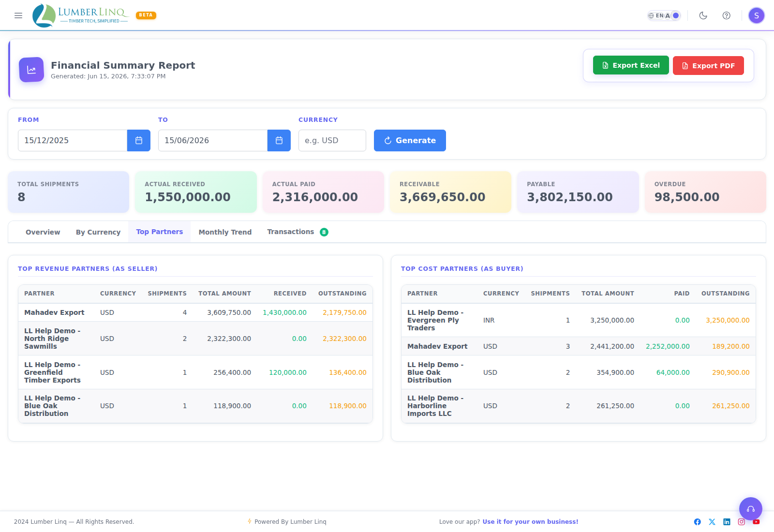Switch to the By Currency tab
This screenshot has height=532, width=774.
tap(98, 232)
